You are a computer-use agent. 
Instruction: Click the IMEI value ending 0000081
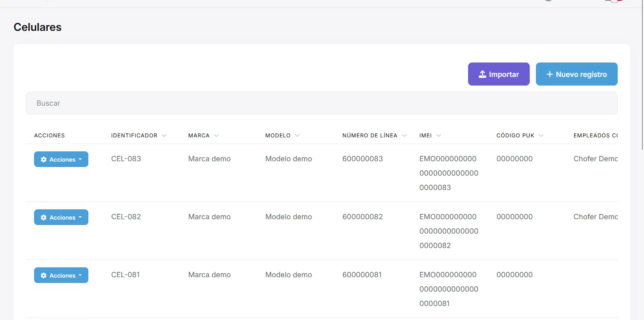449,289
